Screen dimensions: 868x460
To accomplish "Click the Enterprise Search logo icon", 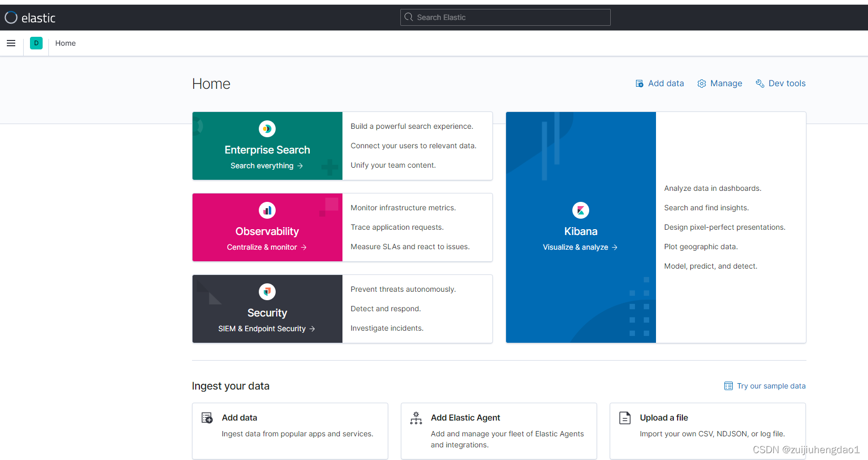I will [x=267, y=129].
